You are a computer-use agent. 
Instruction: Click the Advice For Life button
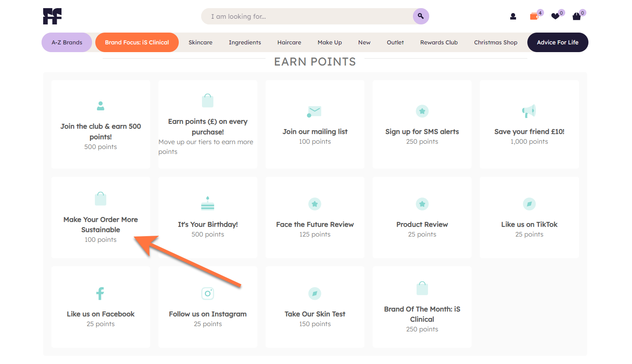point(557,42)
